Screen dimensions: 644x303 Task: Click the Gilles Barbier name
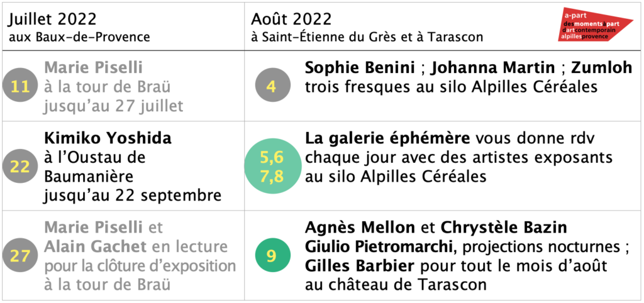pos(359,266)
